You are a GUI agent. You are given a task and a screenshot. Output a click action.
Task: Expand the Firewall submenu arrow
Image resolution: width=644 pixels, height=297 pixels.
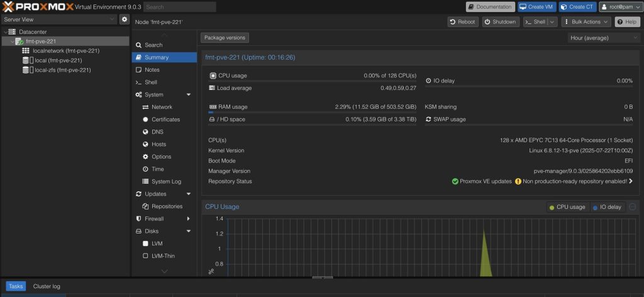[189, 218]
